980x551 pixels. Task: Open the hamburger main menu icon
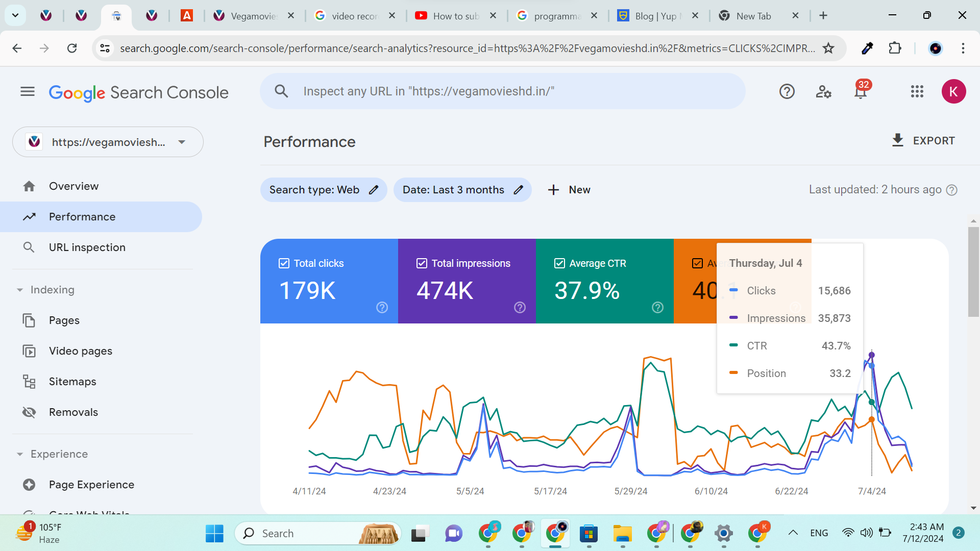pyautogui.click(x=28, y=92)
